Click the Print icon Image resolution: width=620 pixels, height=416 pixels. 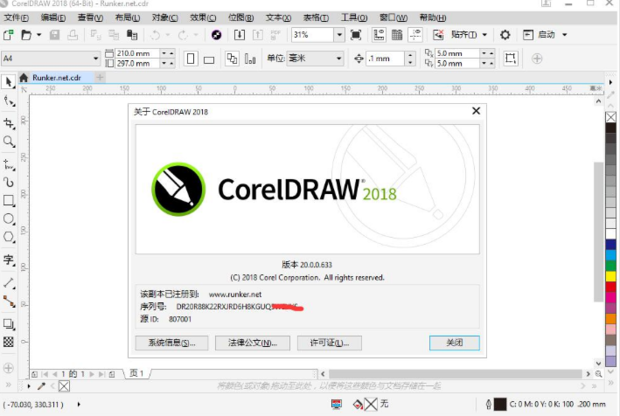(72, 35)
